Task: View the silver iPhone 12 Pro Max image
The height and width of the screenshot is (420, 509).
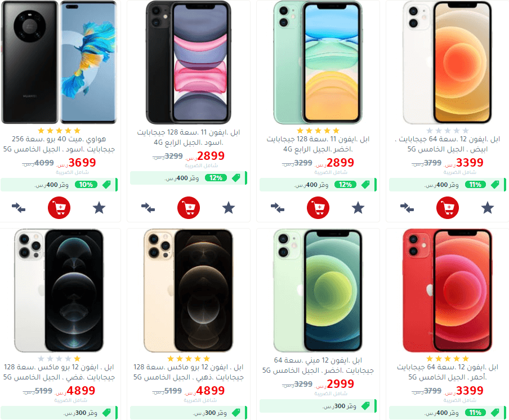Action: [x=59, y=291]
